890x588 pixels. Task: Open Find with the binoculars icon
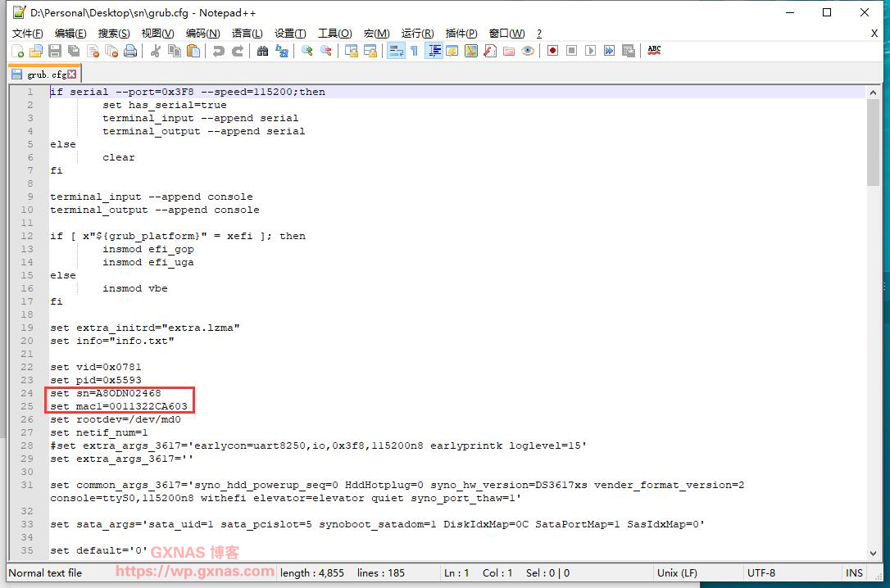[x=262, y=51]
